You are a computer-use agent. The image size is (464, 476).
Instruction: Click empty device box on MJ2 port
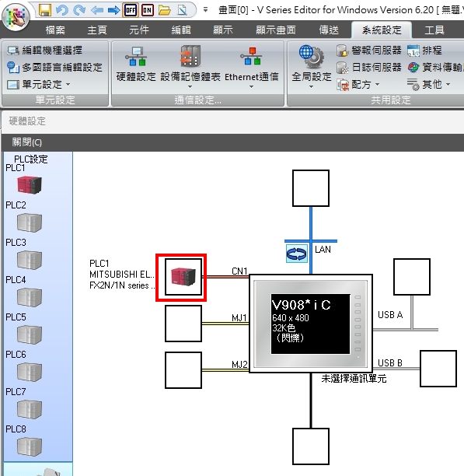[183, 370]
